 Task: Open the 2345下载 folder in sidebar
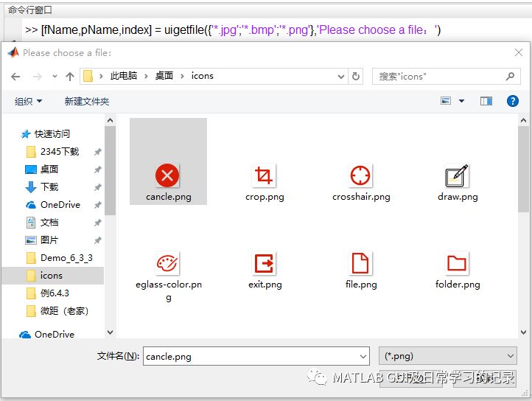point(60,151)
